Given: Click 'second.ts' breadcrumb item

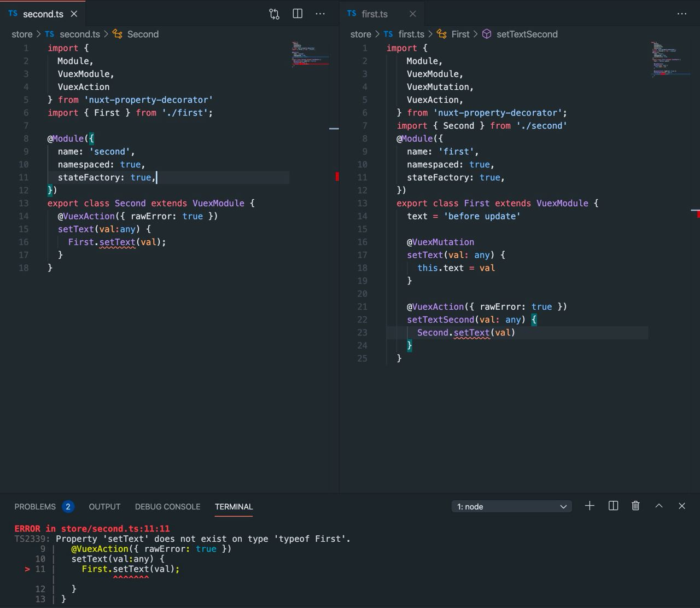Looking at the screenshot, I should click(79, 34).
